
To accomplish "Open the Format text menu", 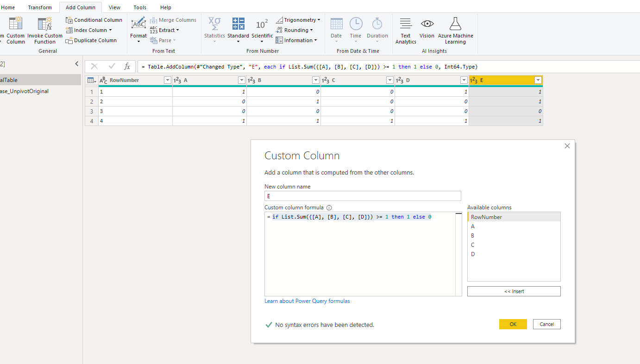I will [x=138, y=30].
